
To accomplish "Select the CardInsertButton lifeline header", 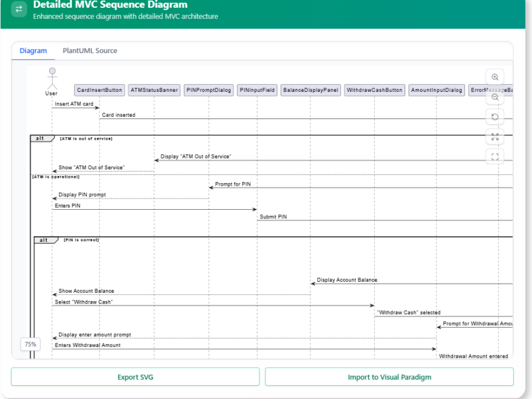I will pos(99,89).
